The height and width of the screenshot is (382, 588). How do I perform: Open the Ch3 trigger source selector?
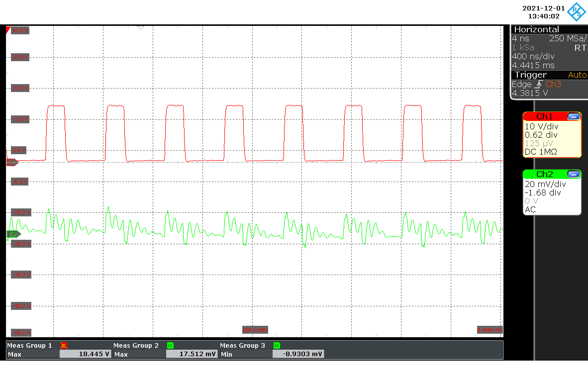[x=553, y=84]
